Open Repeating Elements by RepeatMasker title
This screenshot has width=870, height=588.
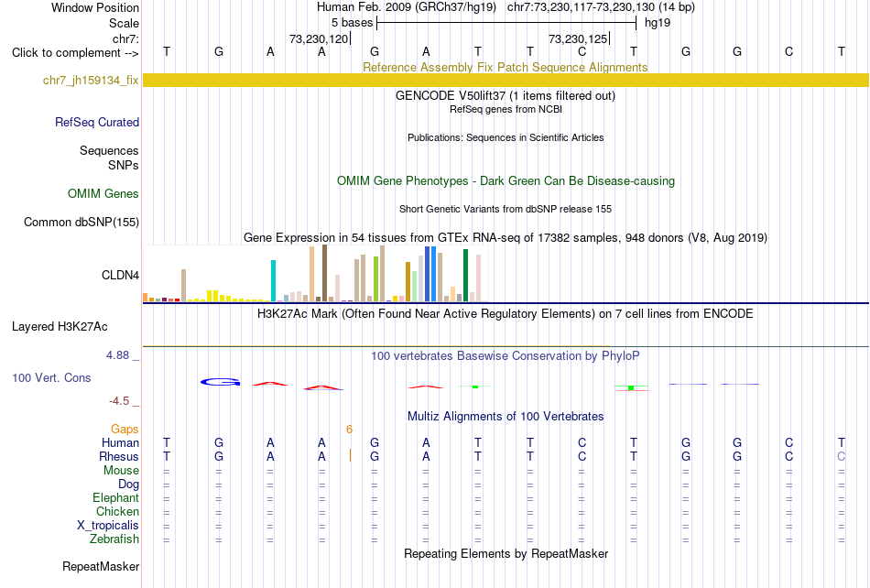tap(506, 553)
